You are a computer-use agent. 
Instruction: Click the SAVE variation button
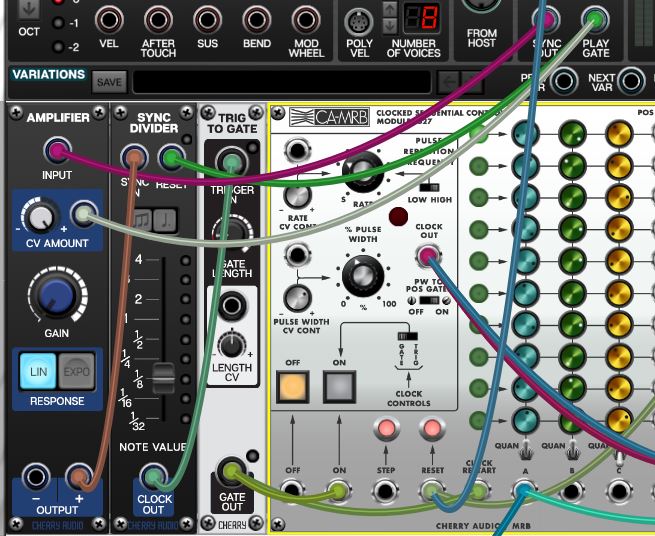[x=109, y=82]
